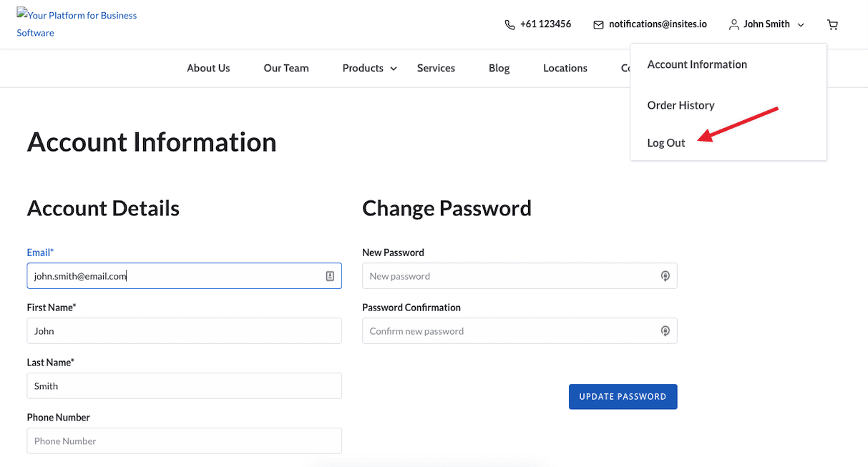Viewport: 868px width, 467px height.
Task: Open the Blog link in navigation
Action: pos(499,68)
